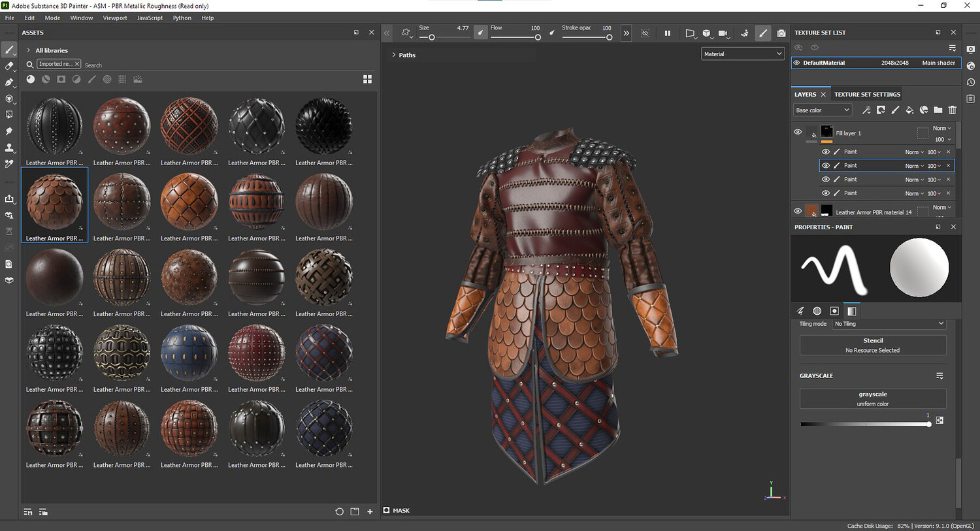Filter assets by Environment maps icon
The height and width of the screenshot is (531, 980).
pyautogui.click(x=138, y=79)
